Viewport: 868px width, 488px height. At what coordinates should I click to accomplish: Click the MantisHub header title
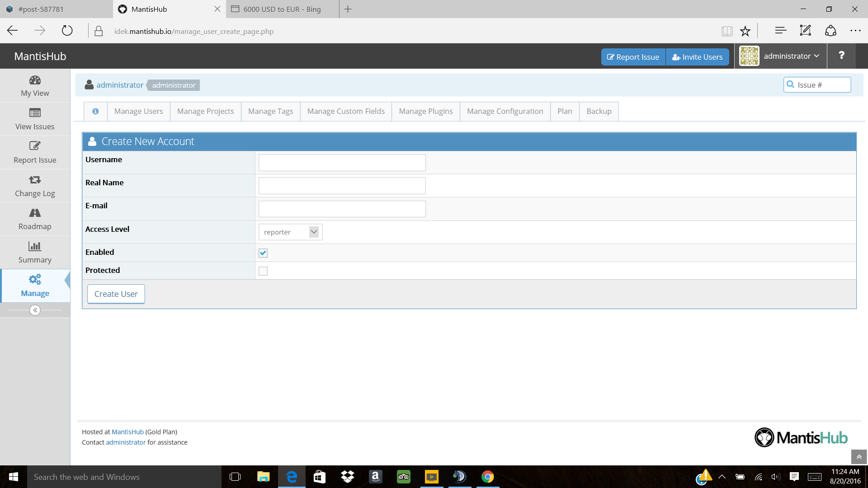click(40, 56)
